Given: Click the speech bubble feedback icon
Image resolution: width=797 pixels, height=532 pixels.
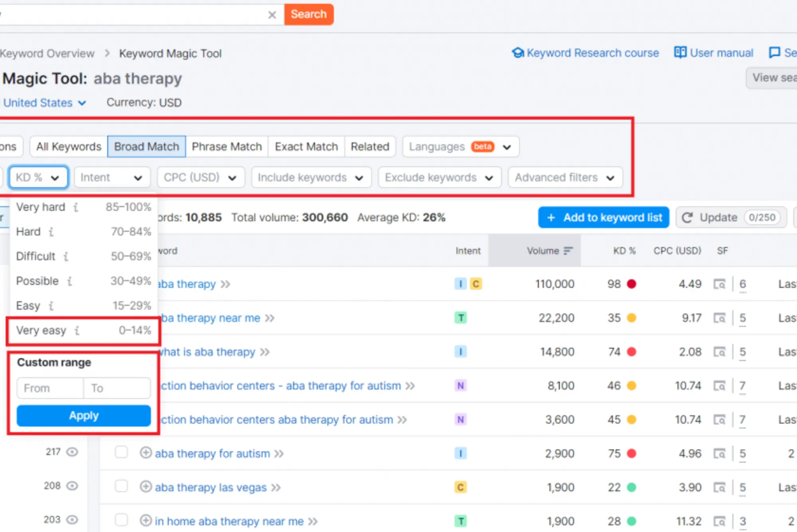Looking at the screenshot, I should pos(774,53).
